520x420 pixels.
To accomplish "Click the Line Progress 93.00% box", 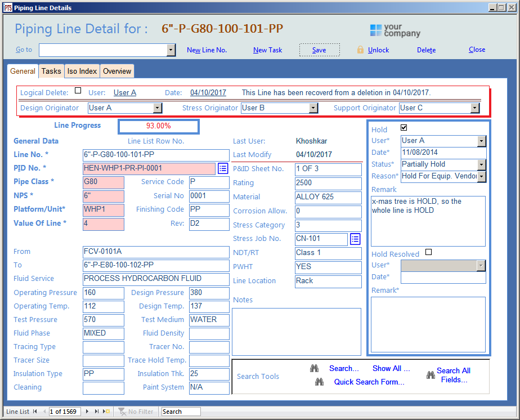I will [159, 126].
